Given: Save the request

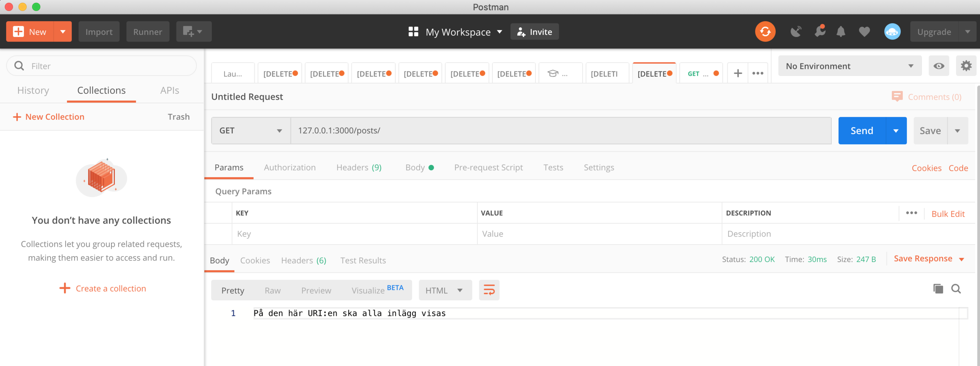Looking at the screenshot, I should 930,131.
